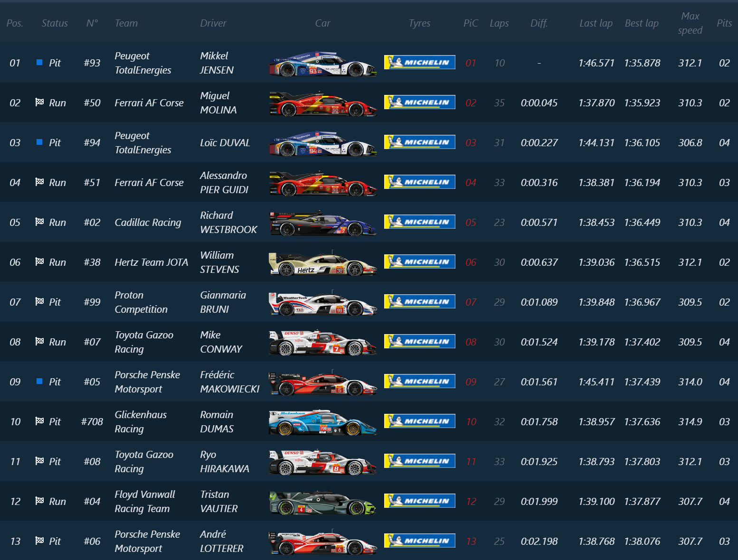Click the #06 Porsche car image
Image resolution: width=738 pixels, height=560 pixels.
coord(323,542)
